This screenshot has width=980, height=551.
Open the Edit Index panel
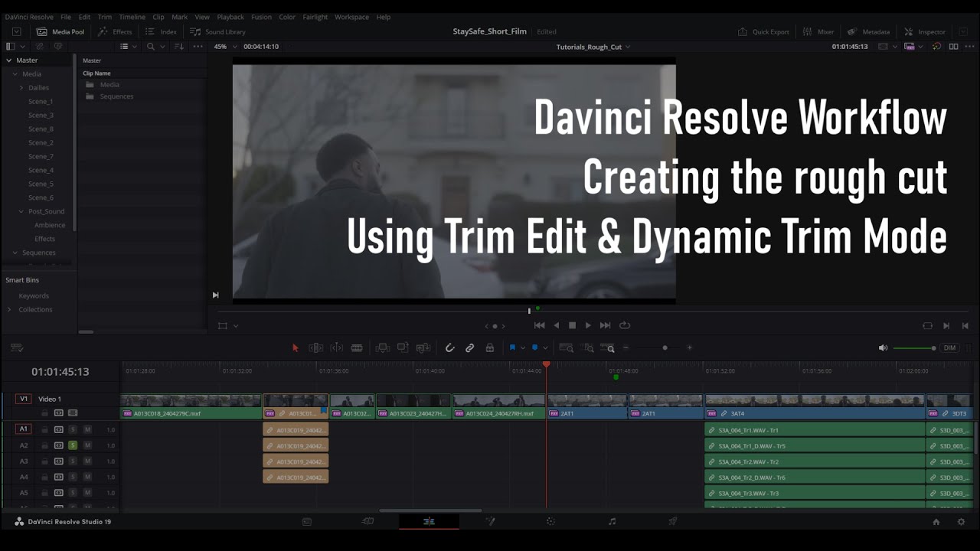pos(162,32)
